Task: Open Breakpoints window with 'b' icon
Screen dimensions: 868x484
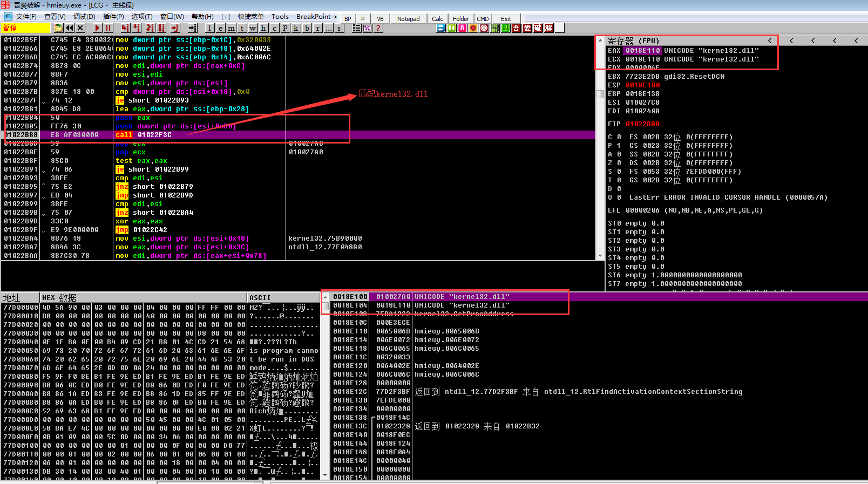Action: click(x=307, y=28)
